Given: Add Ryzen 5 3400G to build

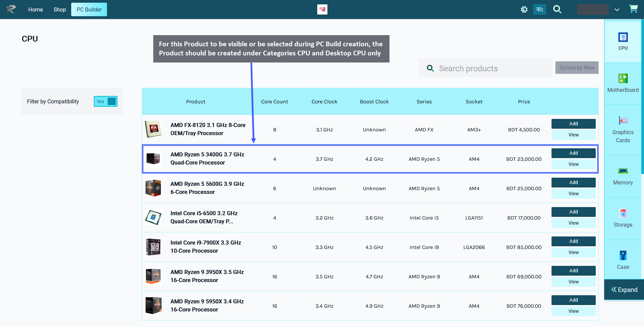Looking at the screenshot, I should (x=573, y=153).
